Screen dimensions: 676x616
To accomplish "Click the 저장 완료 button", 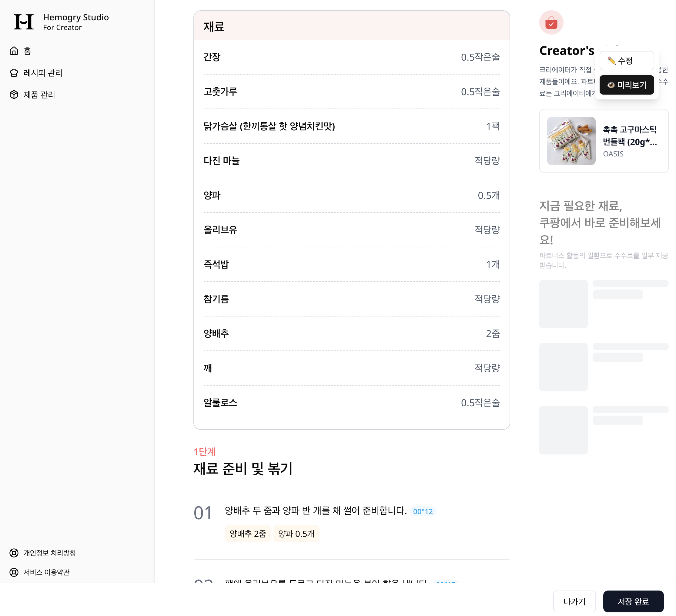I will 633,601.
